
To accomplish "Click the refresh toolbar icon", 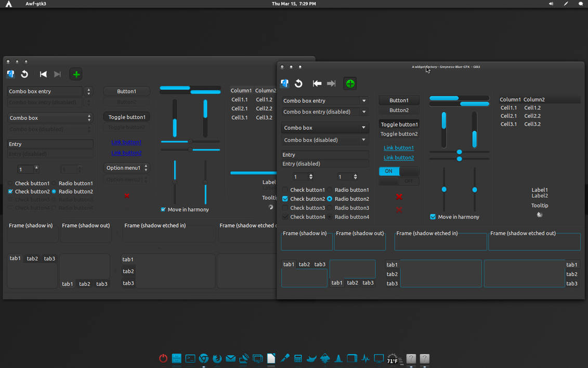I will (x=298, y=83).
